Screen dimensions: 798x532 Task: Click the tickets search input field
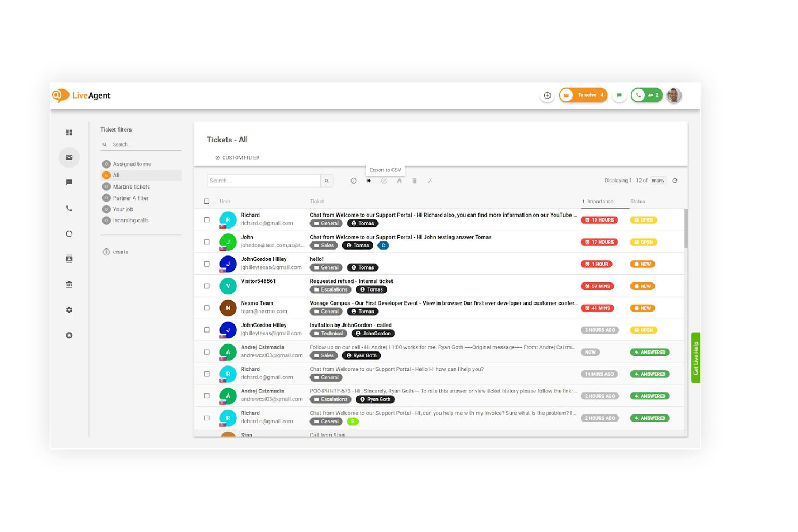click(x=264, y=181)
